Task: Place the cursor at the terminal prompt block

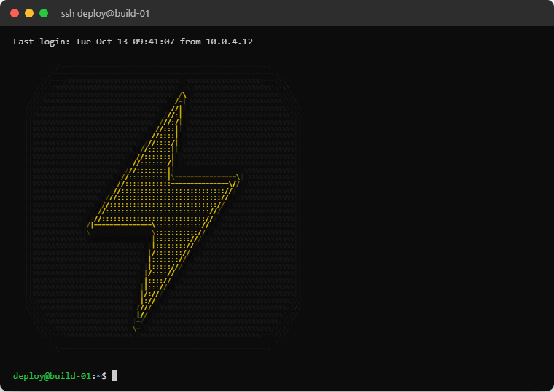Action: coord(115,376)
